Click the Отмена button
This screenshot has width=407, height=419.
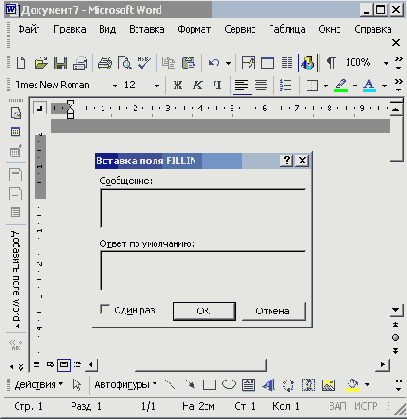point(273,311)
